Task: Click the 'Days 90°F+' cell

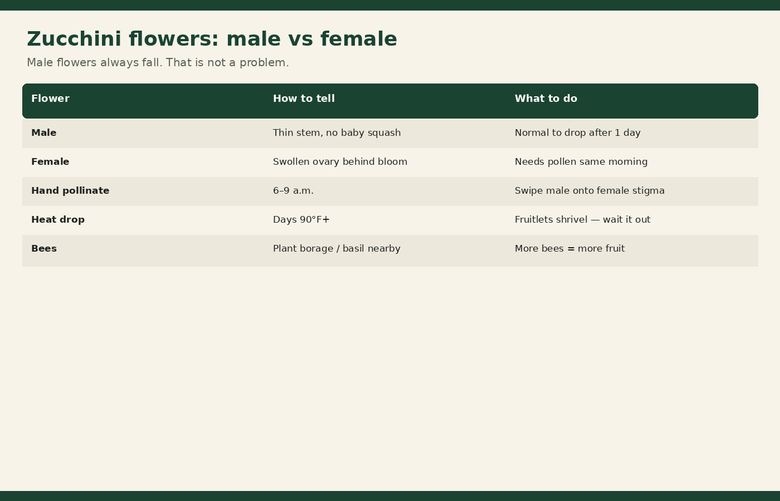Action: pyautogui.click(x=301, y=219)
